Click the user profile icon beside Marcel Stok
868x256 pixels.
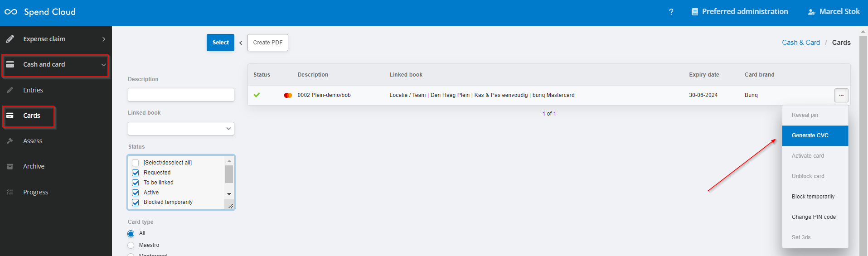click(811, 12)
